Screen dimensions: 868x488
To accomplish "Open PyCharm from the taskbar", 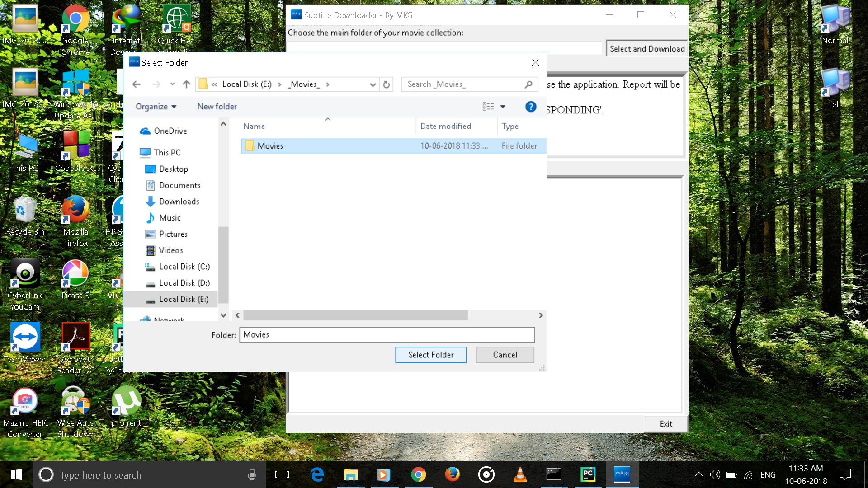I will point(588,474).
